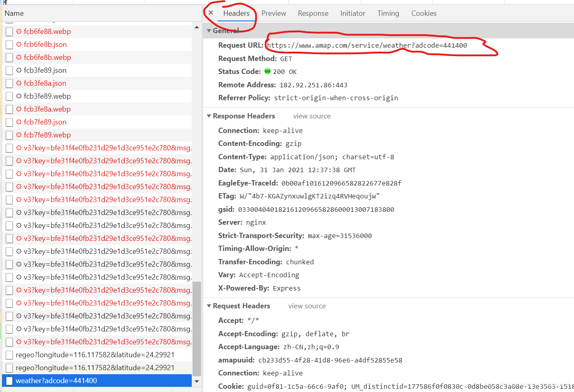Click gear icon on fcb7fe89.webp row
Image resolution: width=574 pixels, height=392 pixels.
19,135
